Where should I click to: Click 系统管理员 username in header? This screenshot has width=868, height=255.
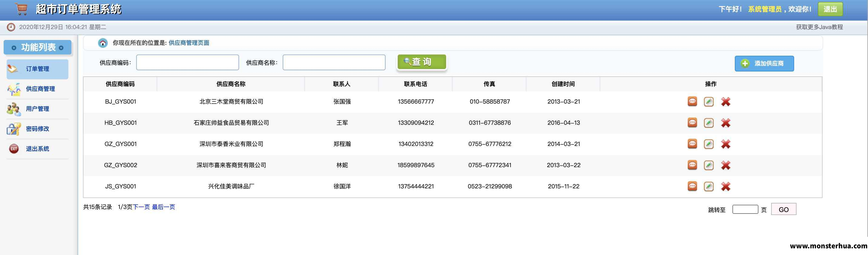(x=765, y=9)
